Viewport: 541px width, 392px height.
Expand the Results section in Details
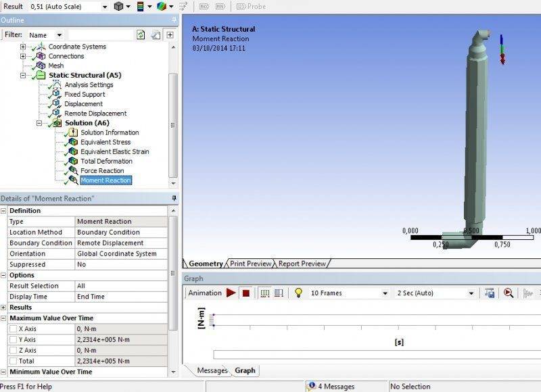4,308
